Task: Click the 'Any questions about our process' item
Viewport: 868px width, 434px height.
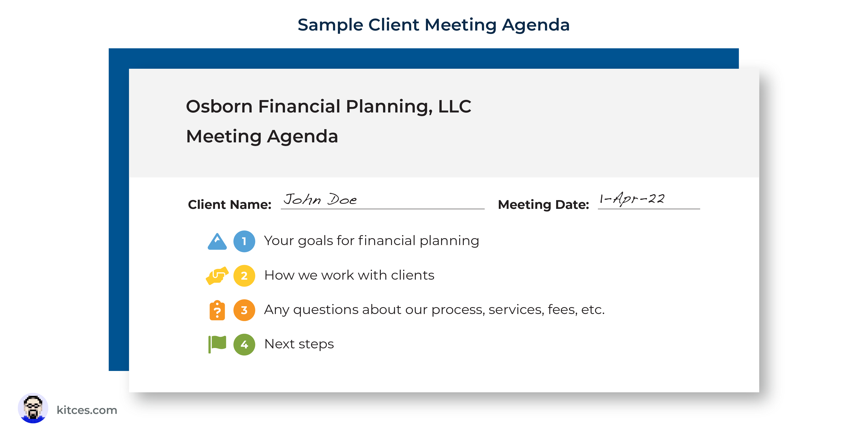Action: (434, 310)
